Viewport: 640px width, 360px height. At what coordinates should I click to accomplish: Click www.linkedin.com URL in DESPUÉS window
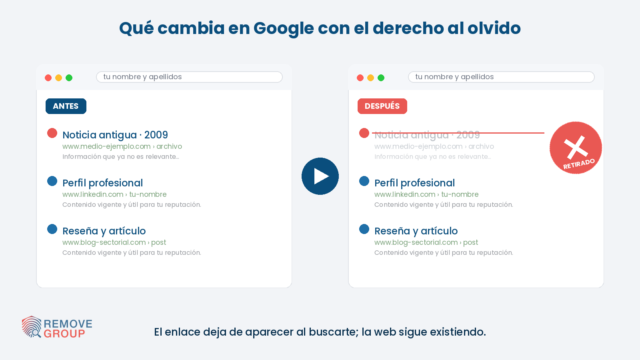(x=426, y=194)
